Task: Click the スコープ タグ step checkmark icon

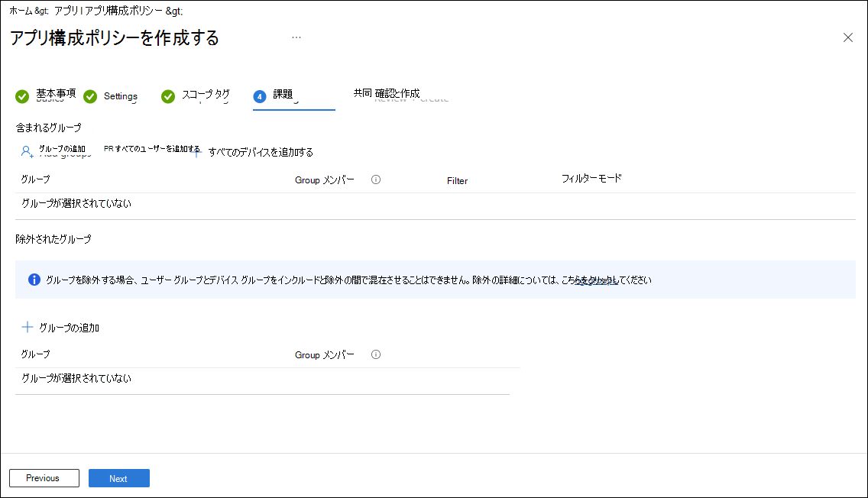Action: click(x=168, y=96)
